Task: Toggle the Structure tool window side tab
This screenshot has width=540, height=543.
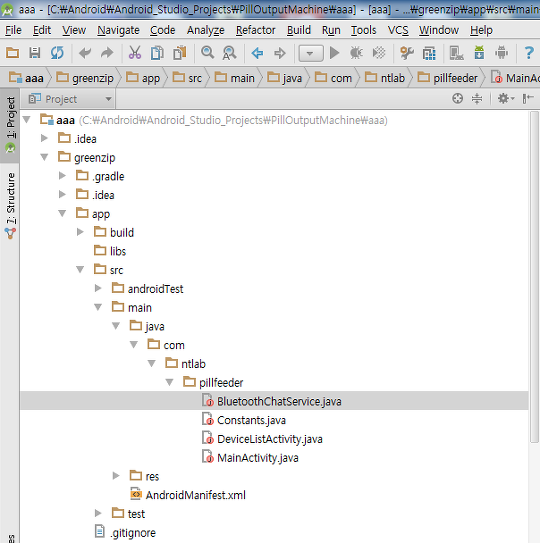Action: pyautogui.click(x=10, y=205)
